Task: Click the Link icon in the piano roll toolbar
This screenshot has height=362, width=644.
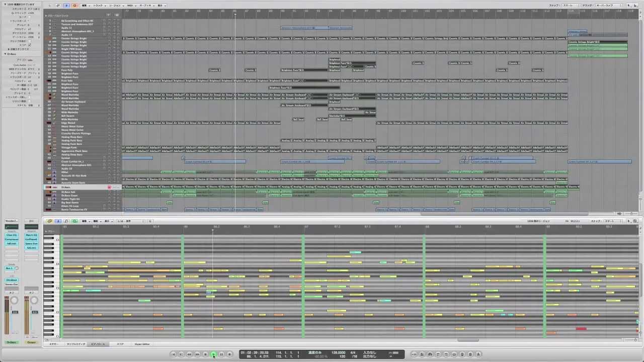Action: tap(50, 221)
